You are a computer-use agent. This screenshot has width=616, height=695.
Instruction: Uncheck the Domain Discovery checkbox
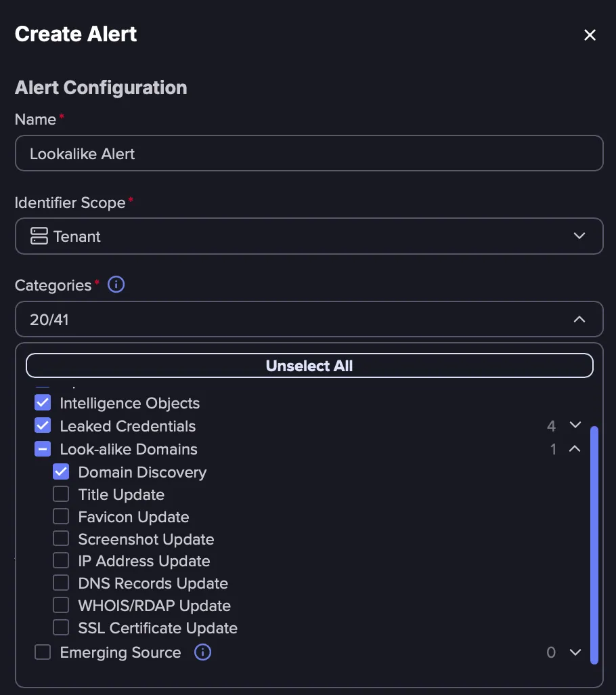[x=61, y=471]
